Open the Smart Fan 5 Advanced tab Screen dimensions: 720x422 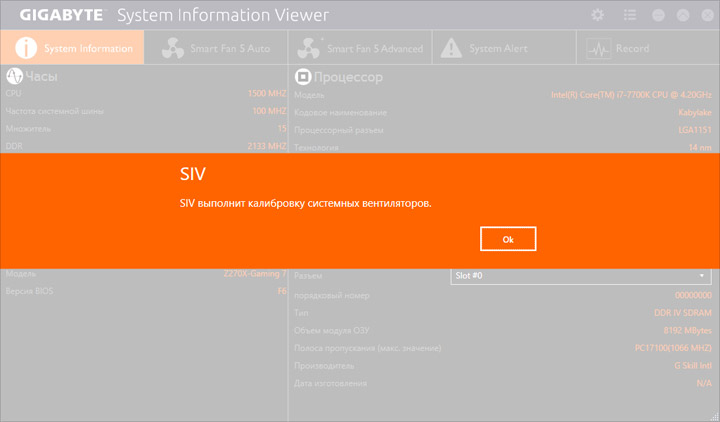coord(360,48)
